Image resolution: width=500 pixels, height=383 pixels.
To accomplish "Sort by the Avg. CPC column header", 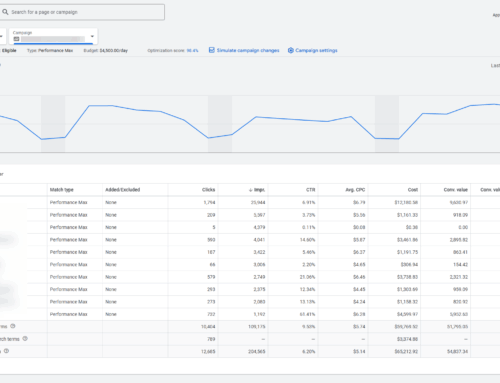I will 355,190.
